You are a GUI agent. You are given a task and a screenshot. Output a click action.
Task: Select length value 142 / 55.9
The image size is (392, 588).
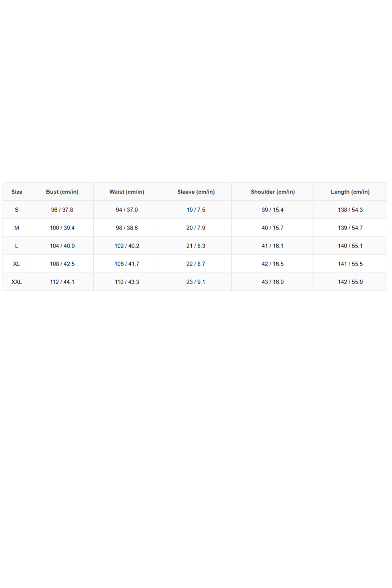(x=350, y=282)
